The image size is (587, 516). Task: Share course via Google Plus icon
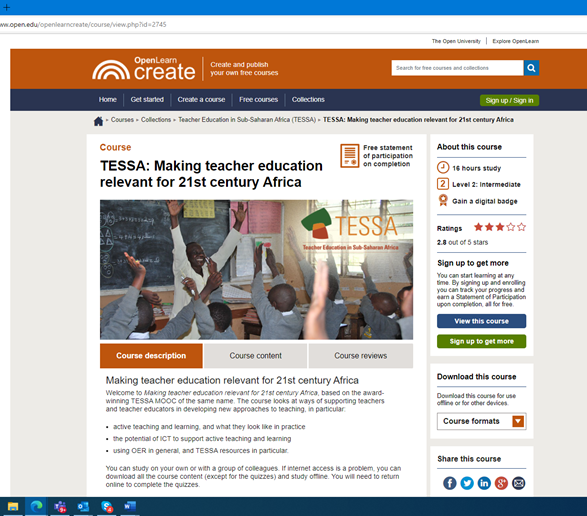coord(501,483)
